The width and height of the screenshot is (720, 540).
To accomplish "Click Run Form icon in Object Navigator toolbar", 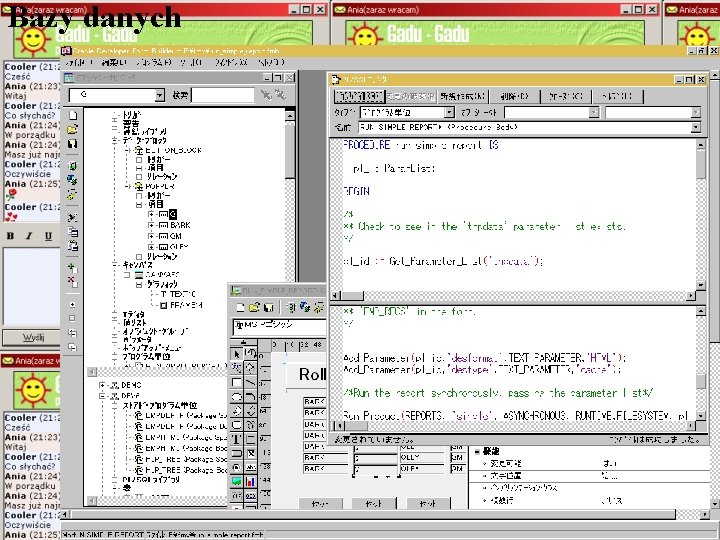I will click(x=73, y=166).
